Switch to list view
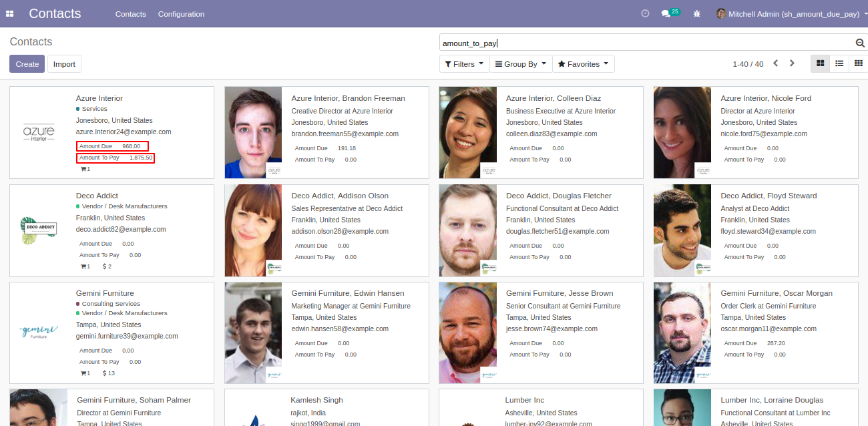The image size is (868, 426). pyautogui.click(x=839, y=63)
